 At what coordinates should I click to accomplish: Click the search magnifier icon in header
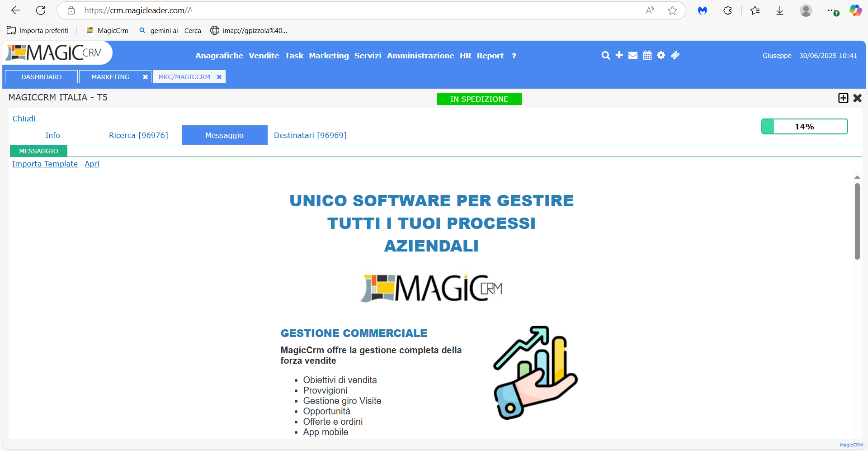[x=606, y=55]
